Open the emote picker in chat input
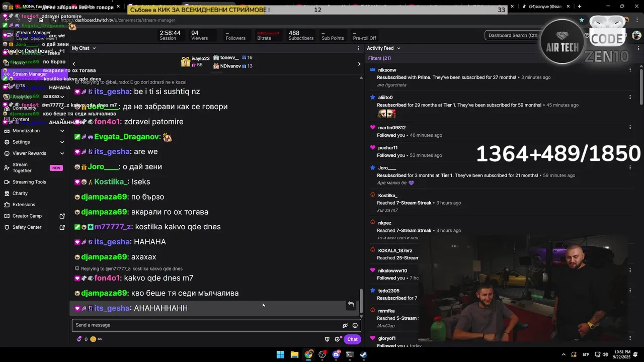Viewport: 644px width, 362px height. coord(355,325)
